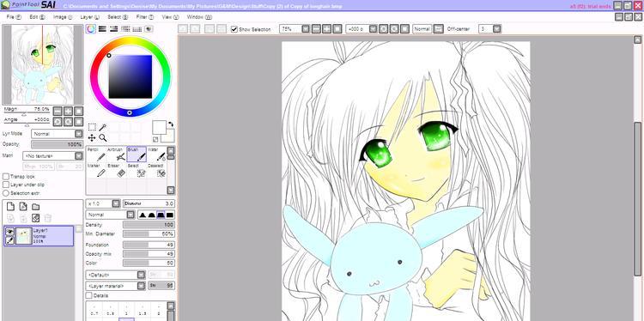The image size is (644, 321).
Task: Select the Pencil tool
Action: [96, 154]
